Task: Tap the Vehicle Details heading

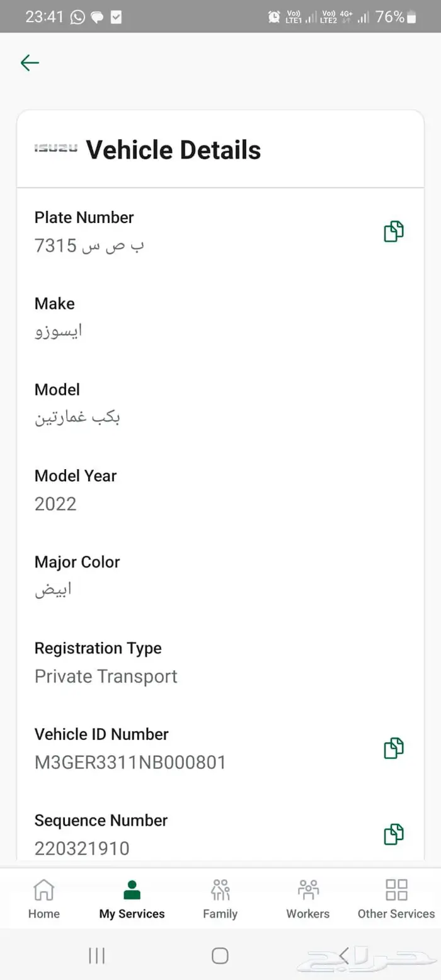Action: (173, 150)
